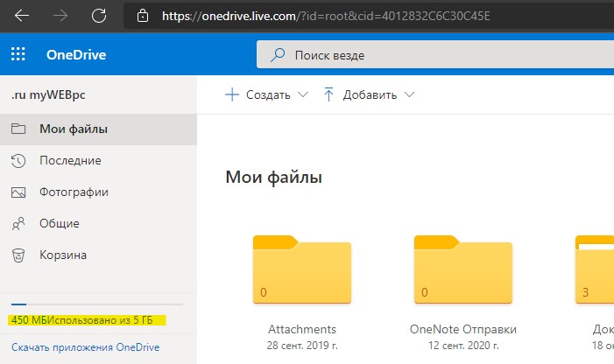Open the folder containing 3 items

(595, 269)
